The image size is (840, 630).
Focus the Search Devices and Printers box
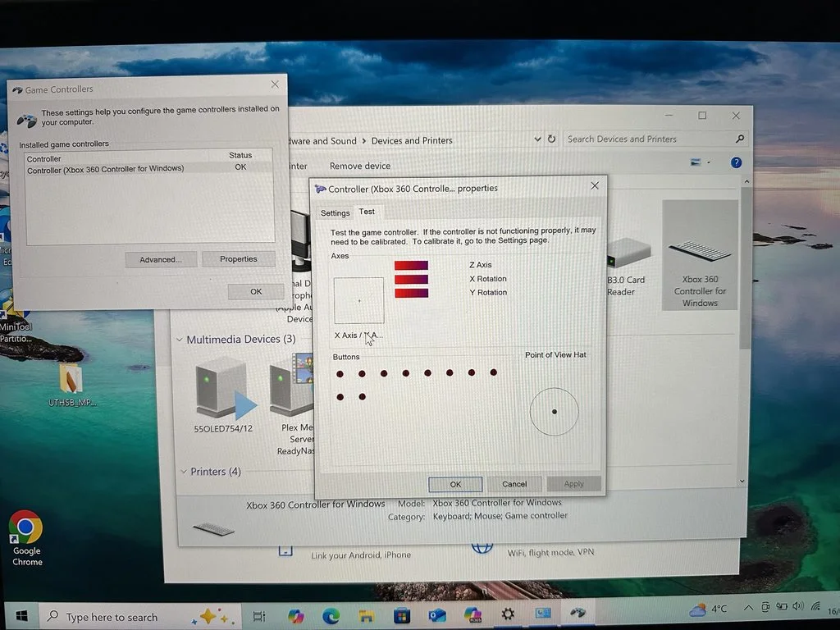[648, 139]
